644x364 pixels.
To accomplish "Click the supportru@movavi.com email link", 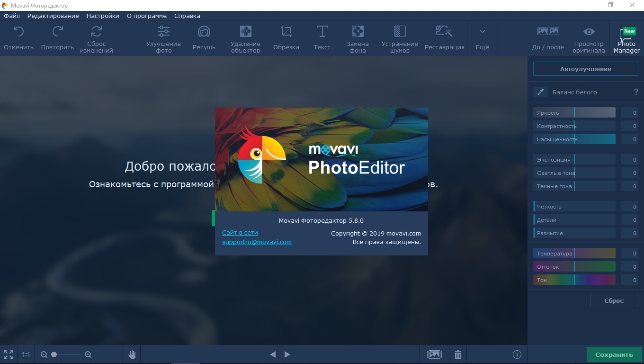I will [x=257, y=242].
